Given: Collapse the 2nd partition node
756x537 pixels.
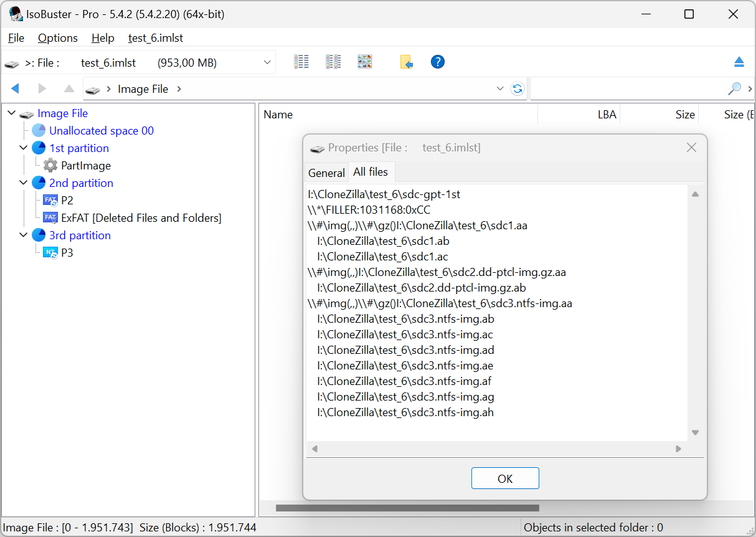Looking at the screenshot, I should tap(23, 183).
